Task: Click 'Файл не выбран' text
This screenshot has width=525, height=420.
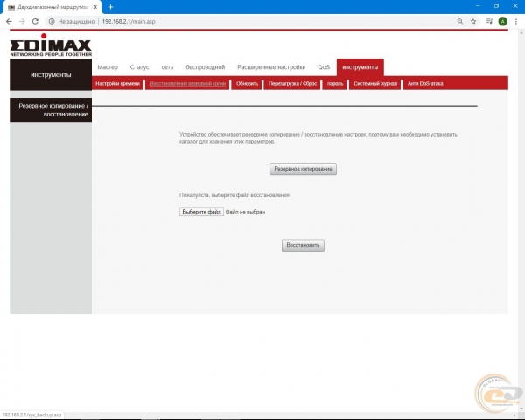Action: pyautogui.click(x=245, y=212)
